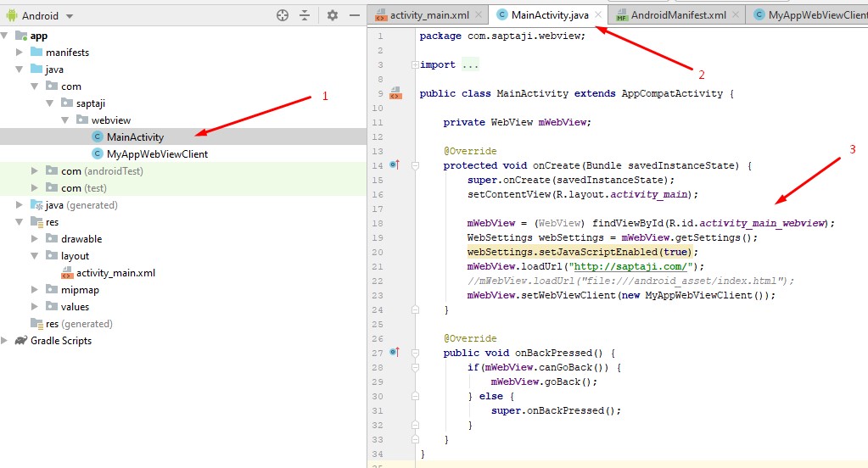Click activity_main_webview id in code
This screenshot has height=468, width=868.
pyautogui.click(x=763, y=224)
